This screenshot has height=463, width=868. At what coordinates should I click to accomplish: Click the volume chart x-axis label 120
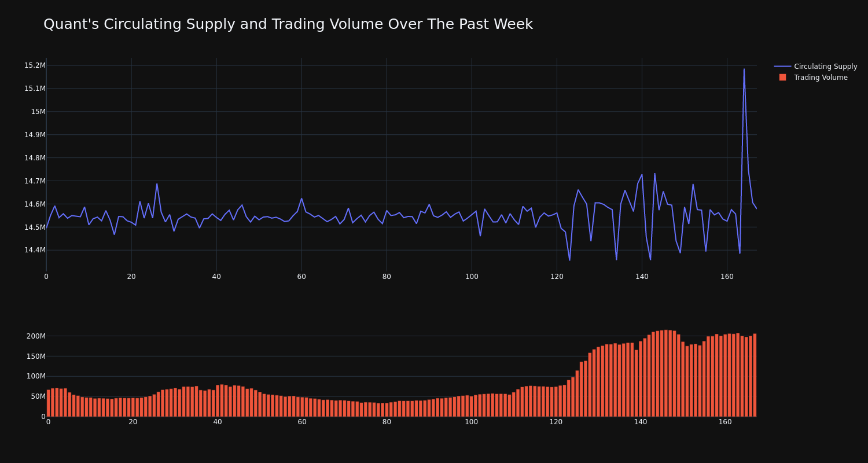pos(556,422)
